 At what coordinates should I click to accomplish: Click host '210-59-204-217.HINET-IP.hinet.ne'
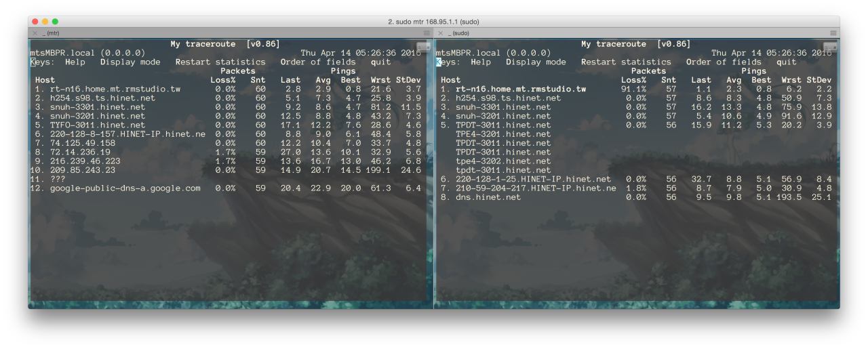coord(536,188)
